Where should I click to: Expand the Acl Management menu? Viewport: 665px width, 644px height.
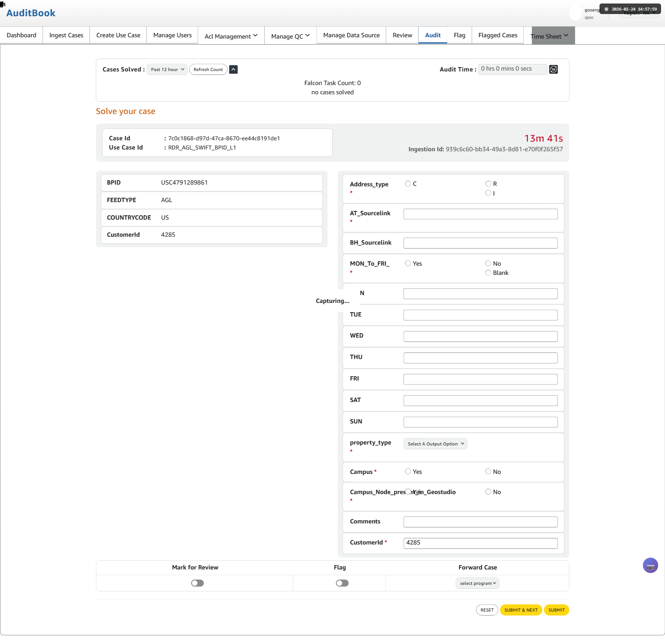tap(231, 36)
